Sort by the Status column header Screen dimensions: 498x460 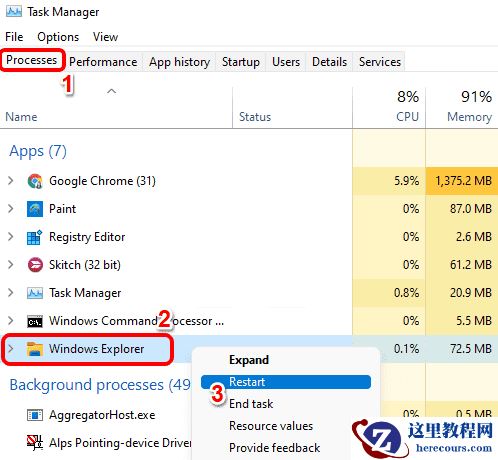pyautogui.click(x=255, y=117)
